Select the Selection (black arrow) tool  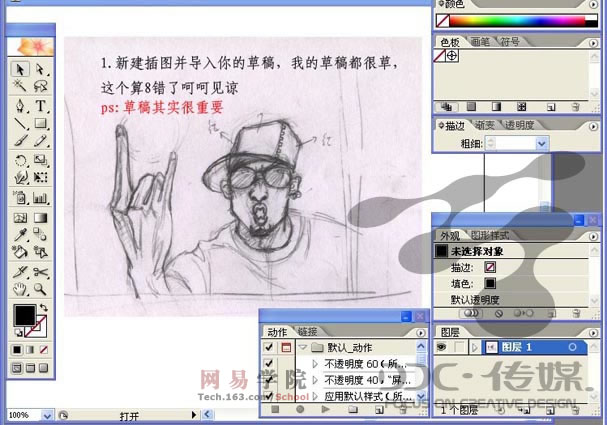pyautogui.click(x=20, y=69)
